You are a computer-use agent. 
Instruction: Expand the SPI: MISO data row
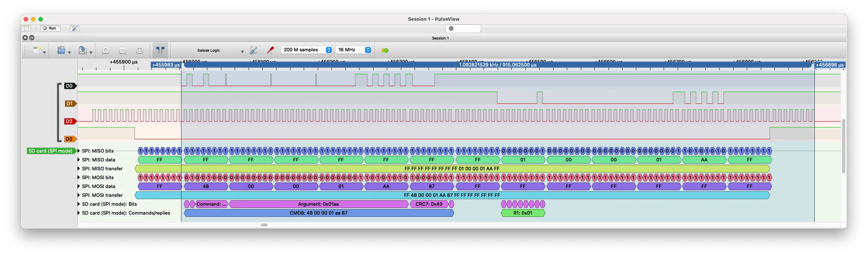tap(79, 160)
